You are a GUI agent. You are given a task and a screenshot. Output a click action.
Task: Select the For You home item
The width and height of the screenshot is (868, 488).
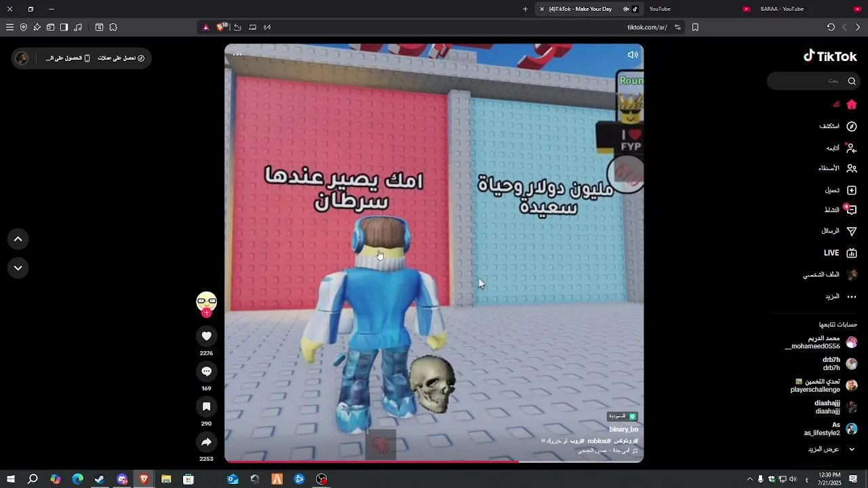(x=845, y=104)
